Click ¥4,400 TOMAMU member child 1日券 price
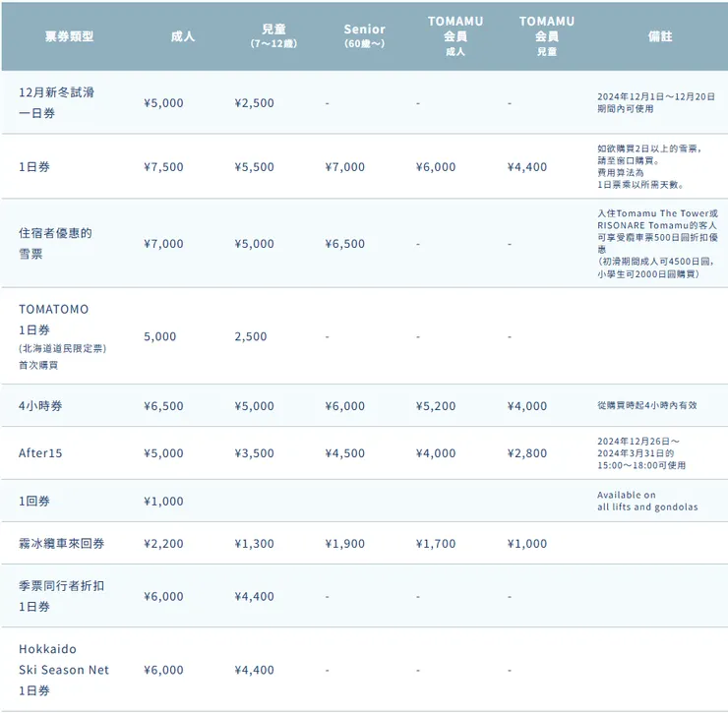Screen dimensions: 728x713 527,167
